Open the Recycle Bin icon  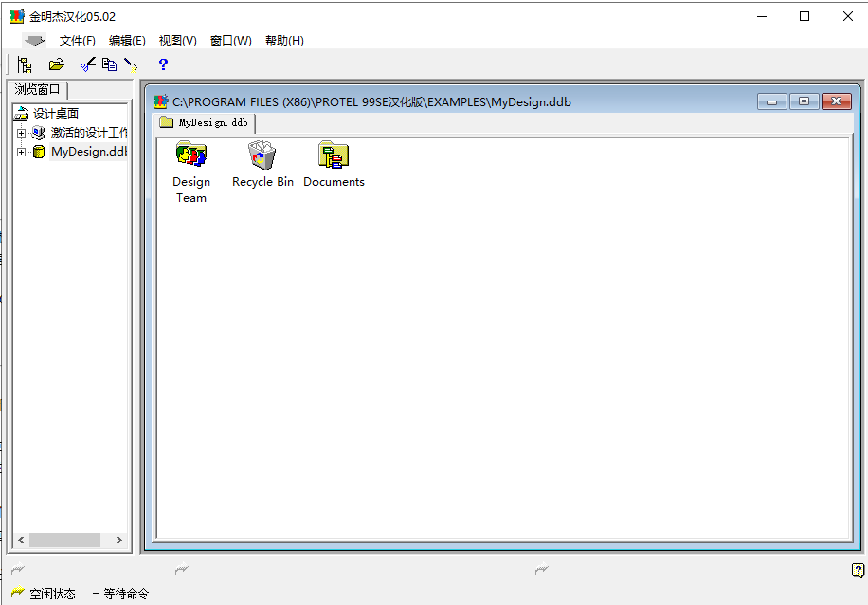coord(262,155)
